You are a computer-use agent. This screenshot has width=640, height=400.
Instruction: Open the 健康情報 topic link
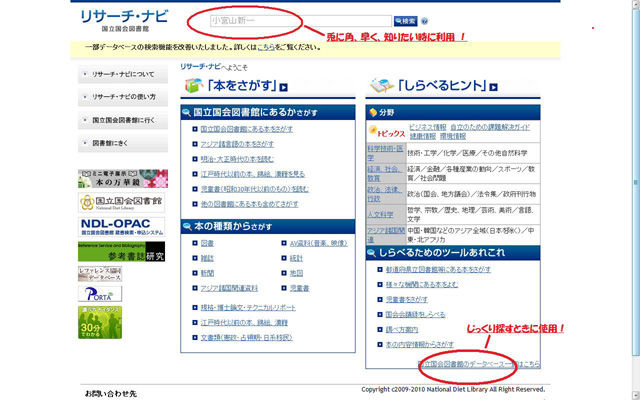coord(423,136)
